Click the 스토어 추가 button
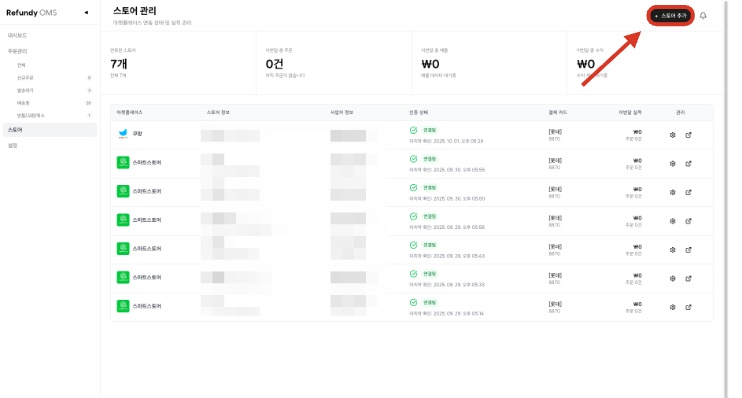 click(670, 16)
